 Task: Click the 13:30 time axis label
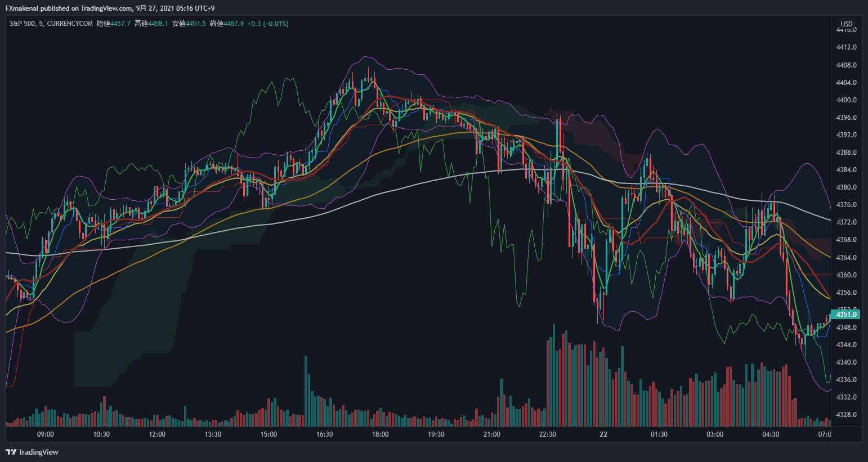tap(213, 434)
